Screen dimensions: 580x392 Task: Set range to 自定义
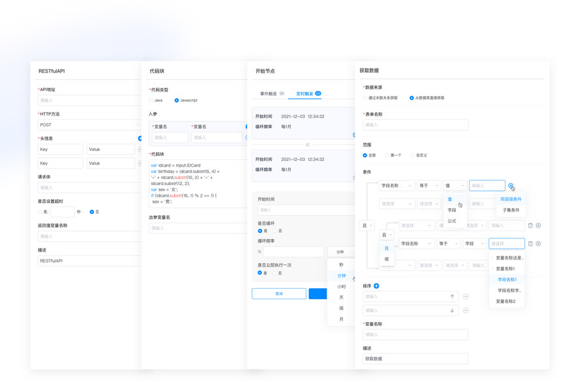pyautogui.click(x=412, y=155)
